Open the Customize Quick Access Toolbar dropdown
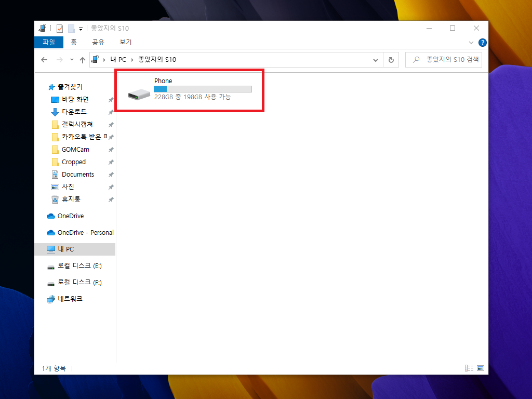 point(81,29)
